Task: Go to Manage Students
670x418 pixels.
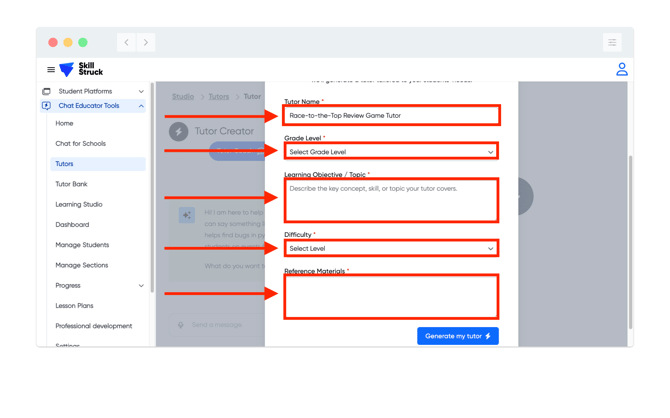Action: point(82,245)
